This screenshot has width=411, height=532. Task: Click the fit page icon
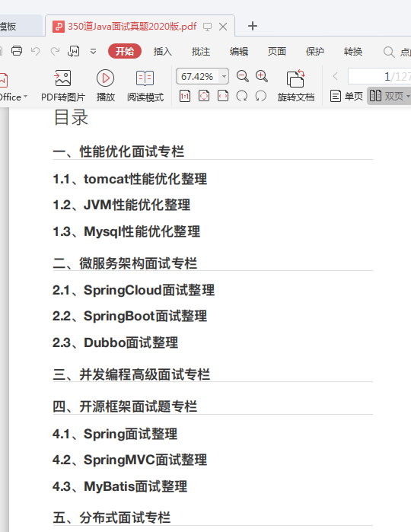click(x=204, y=96)
